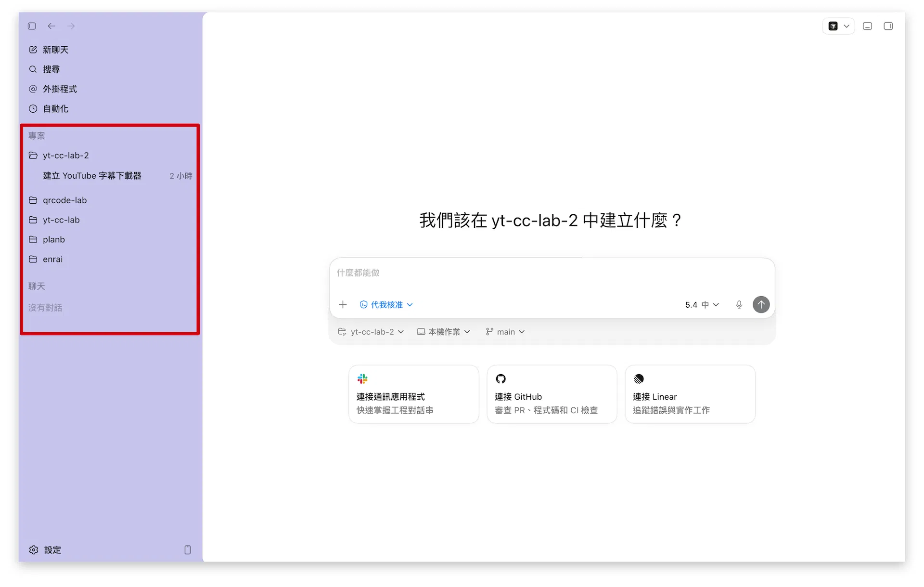Viewport: 924px width, 587px height.
Task: Click the 專案 section header
Action: click(37, 136)
